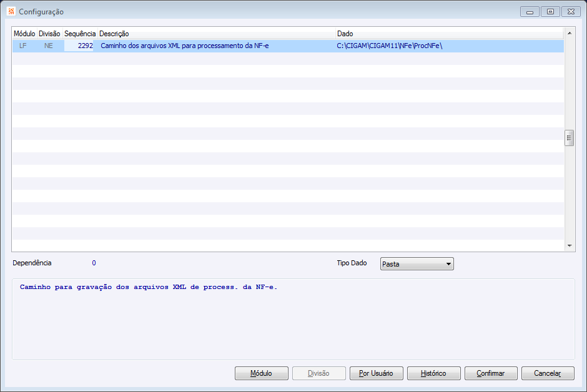Screen dimensions: 587x392
Task: Click the sequence value 2292
Action: point(79,46)
